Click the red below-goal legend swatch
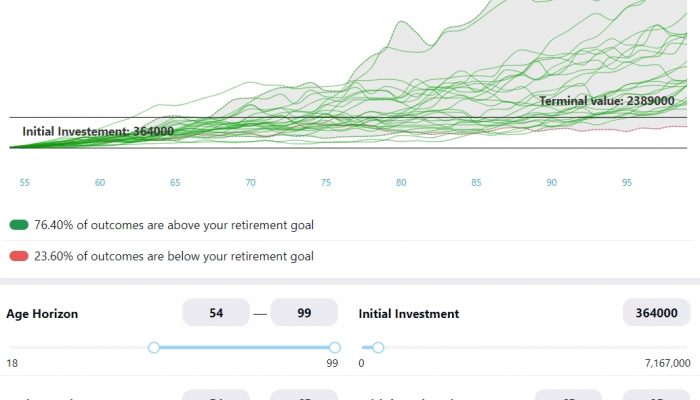The width and height of the screenshot is (700, 400). 19,256
